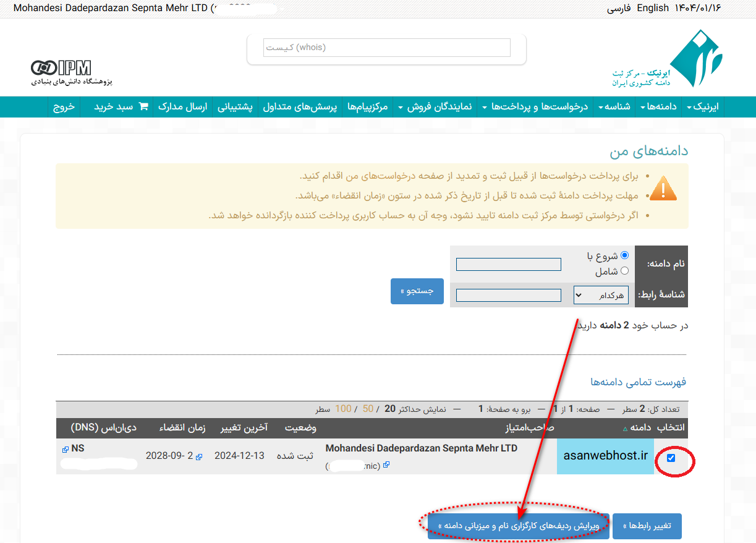Image resolution: width=756 pixels, height=543 pixels.
Task: Click the whois search input field
Action: coord(386,48)
